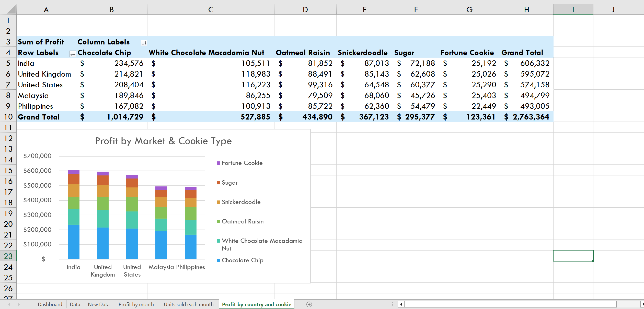This screenshot has height=309, width=644.
Task: Click the Grand Total row label
Action: (x=46, y=117)
